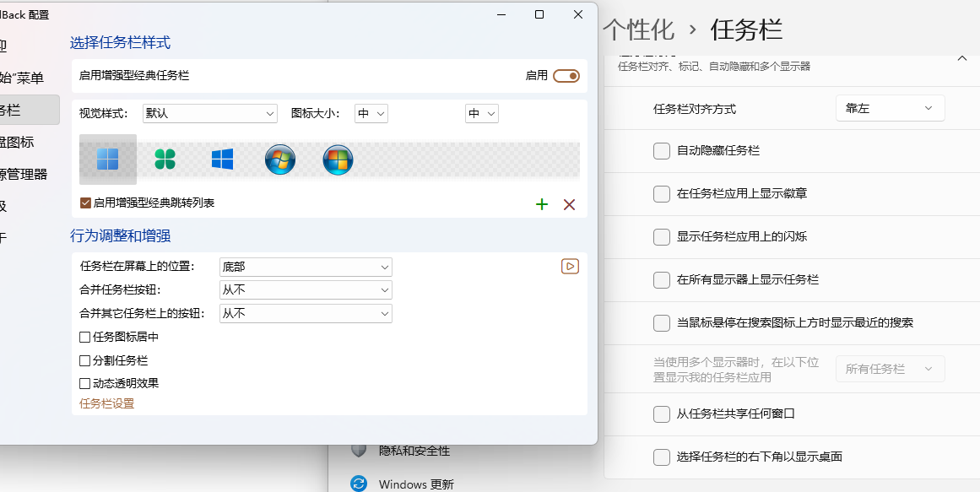This screenshot has width=980, height=492.
Task: Choose the green clover start icon
Action: (x=165, y=159)
